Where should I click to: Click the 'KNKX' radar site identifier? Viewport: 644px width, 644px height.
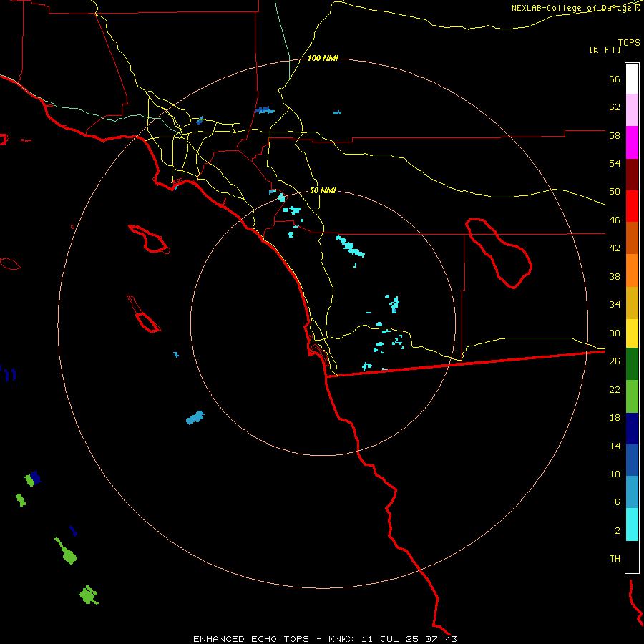point(342,639)
